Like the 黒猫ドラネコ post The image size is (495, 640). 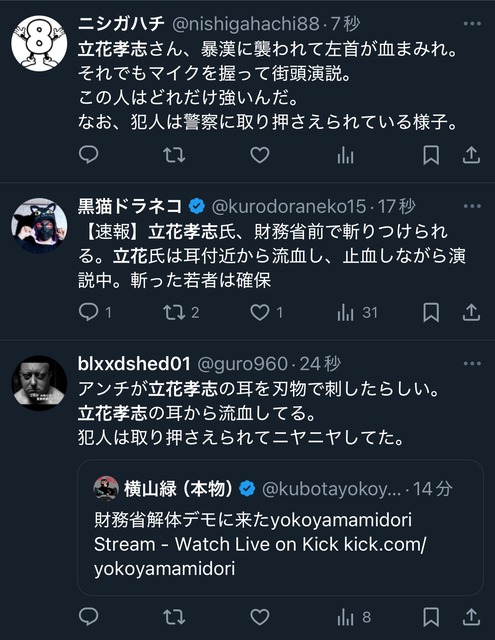[x=266, y=313]
